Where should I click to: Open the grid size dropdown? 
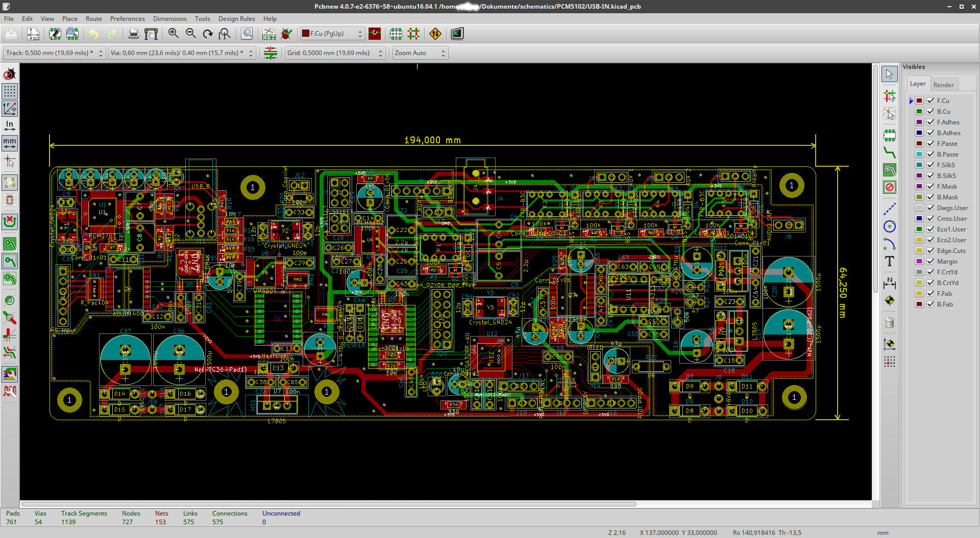pyautogui.click(x=335, y=53)
